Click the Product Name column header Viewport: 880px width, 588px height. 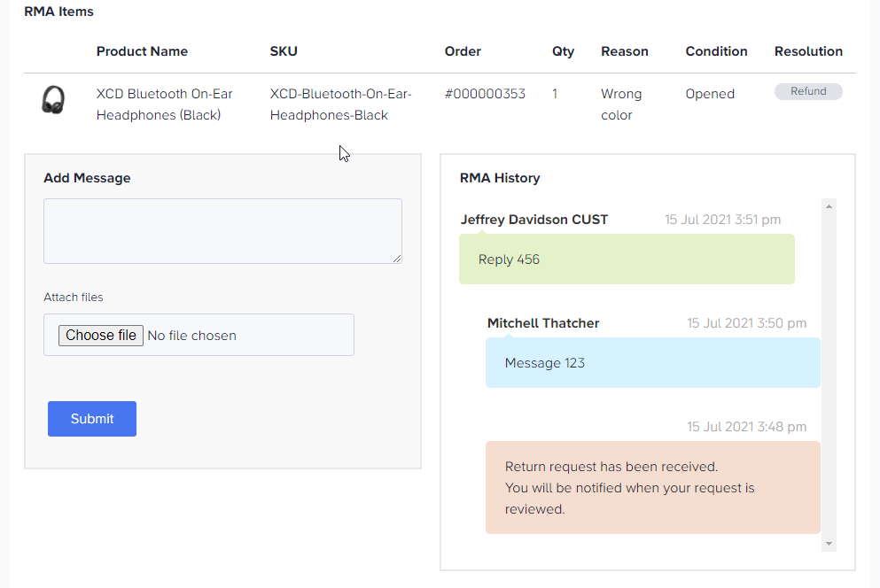point(142,51)
